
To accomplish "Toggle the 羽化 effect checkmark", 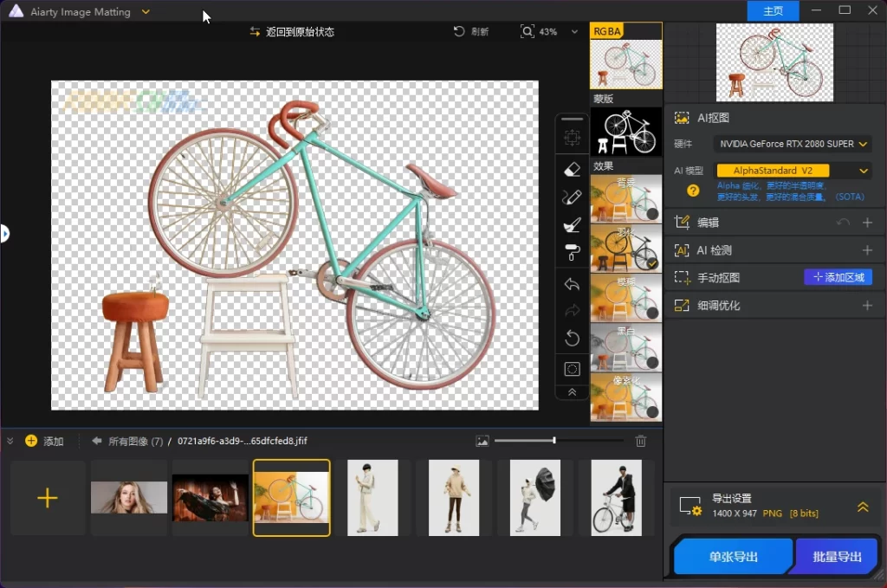I will [652, 263].
